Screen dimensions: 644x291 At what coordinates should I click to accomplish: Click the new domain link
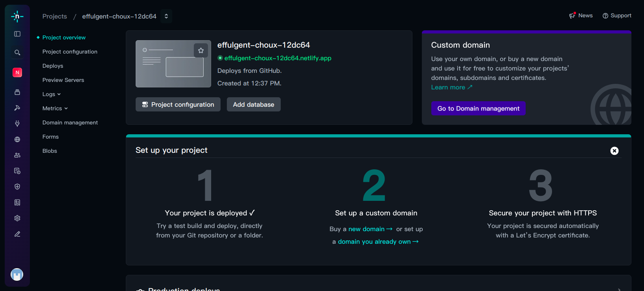coord(370,229)
